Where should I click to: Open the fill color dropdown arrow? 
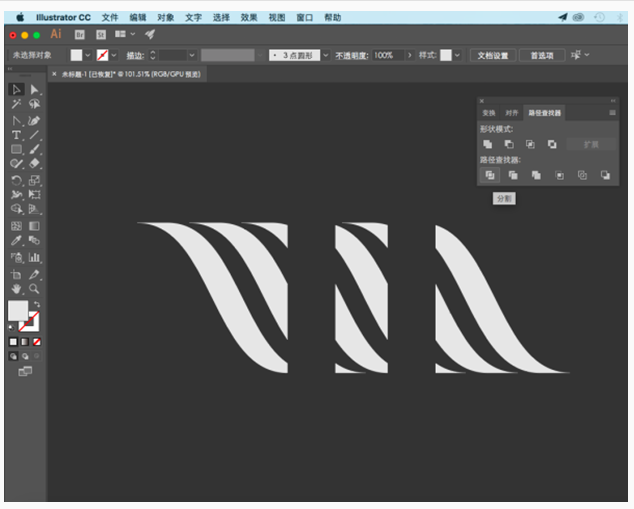88,55
